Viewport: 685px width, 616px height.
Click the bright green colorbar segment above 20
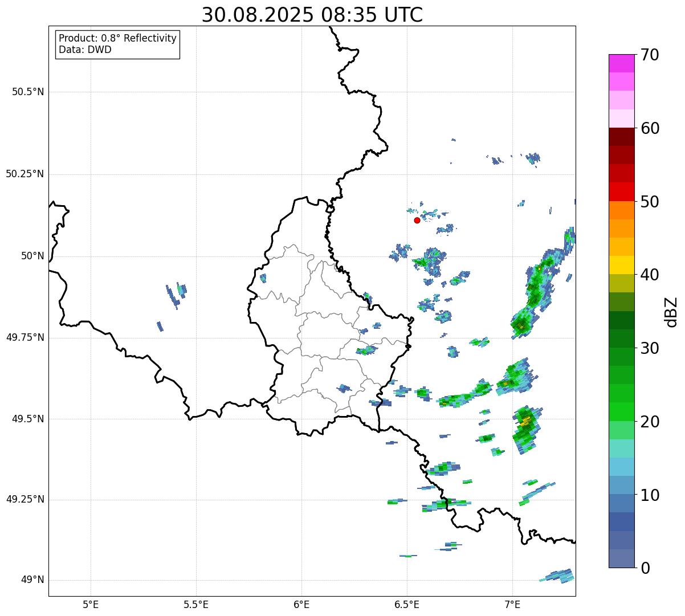point(622,412)
